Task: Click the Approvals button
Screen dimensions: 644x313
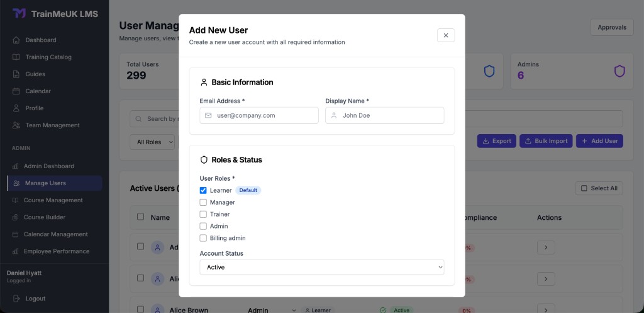Action: pos(612,28)
